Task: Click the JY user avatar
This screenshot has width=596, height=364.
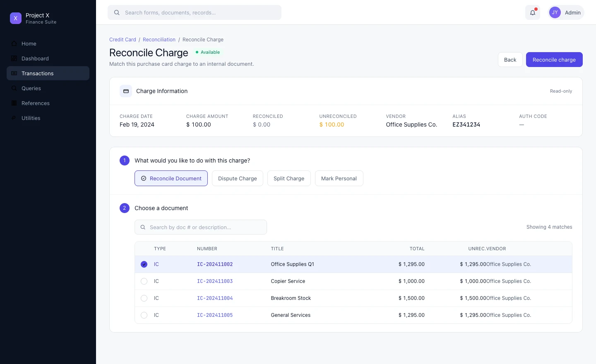Action: point(555,12)
